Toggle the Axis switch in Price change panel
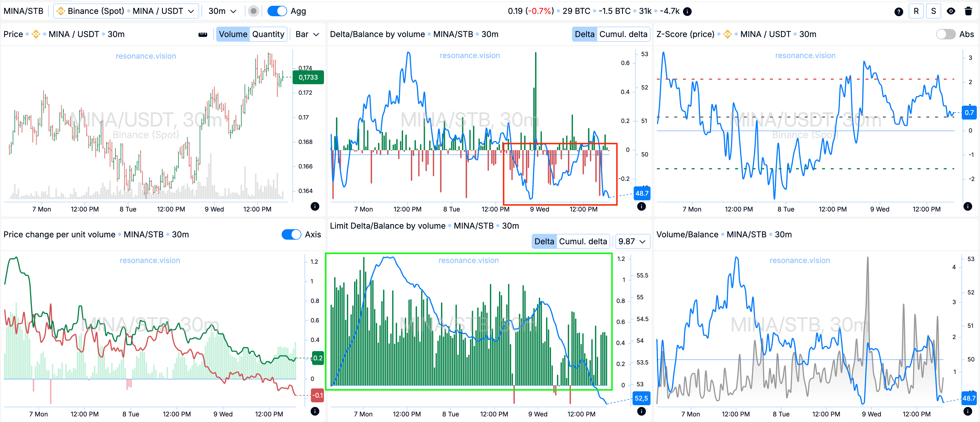The image size is (980, 422). [x=291, y=234]
